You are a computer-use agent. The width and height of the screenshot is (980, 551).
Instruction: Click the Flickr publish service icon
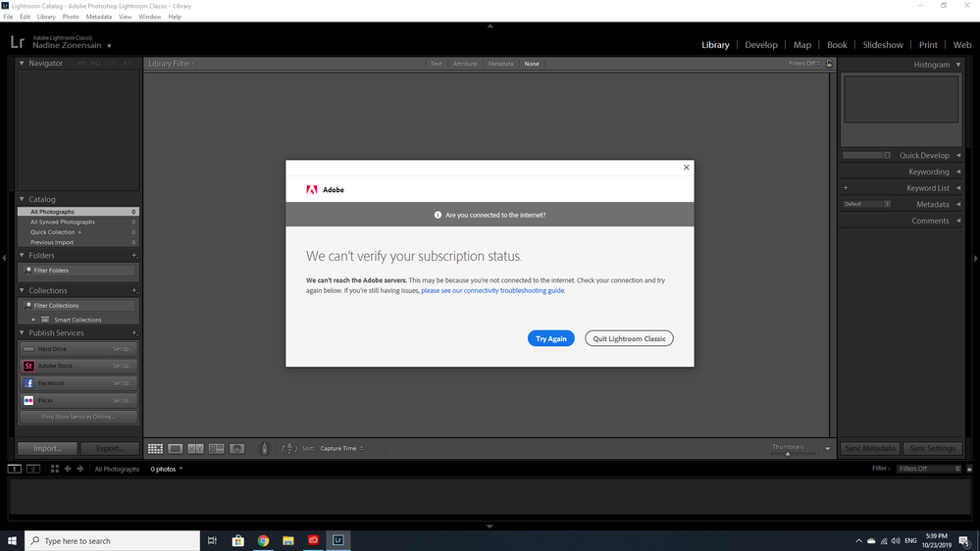(28, 400)
